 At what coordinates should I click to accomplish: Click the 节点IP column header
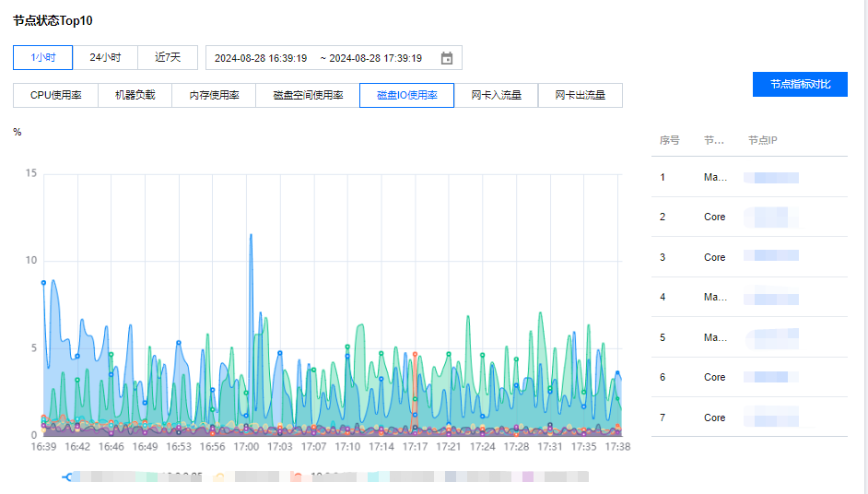pyautogui.click(x=763, y=140)
